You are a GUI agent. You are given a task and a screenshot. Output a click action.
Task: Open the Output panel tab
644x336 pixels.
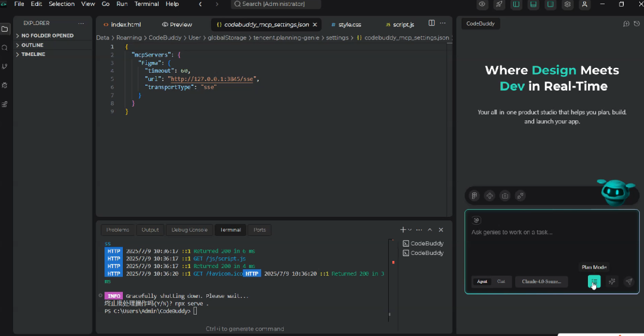point(150,230)
